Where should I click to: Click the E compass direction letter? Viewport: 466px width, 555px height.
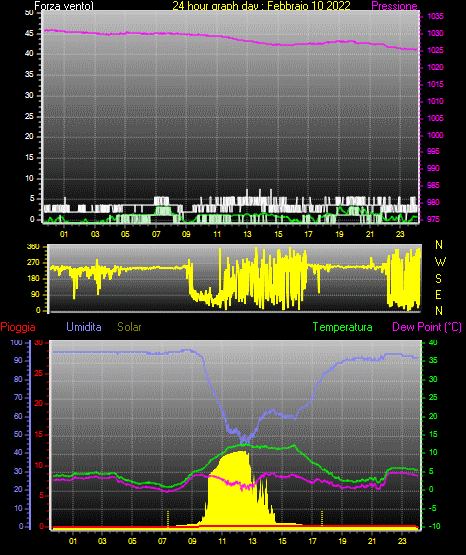tap(438, 294)
